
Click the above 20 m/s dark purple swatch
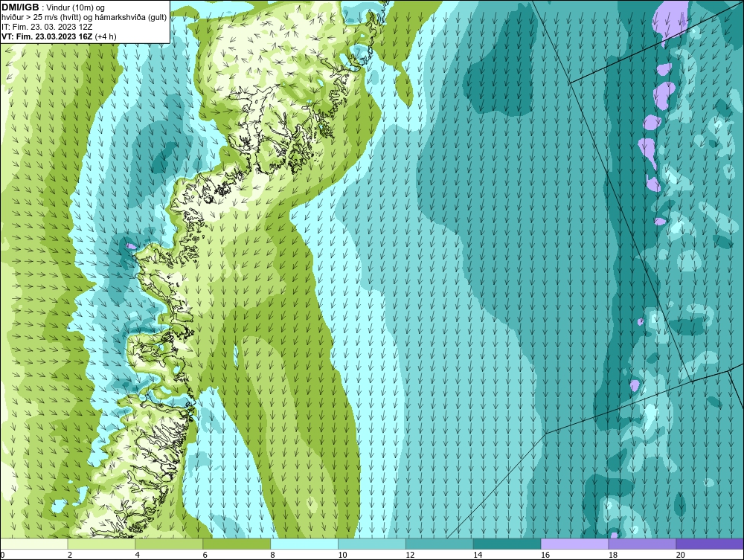710,544
